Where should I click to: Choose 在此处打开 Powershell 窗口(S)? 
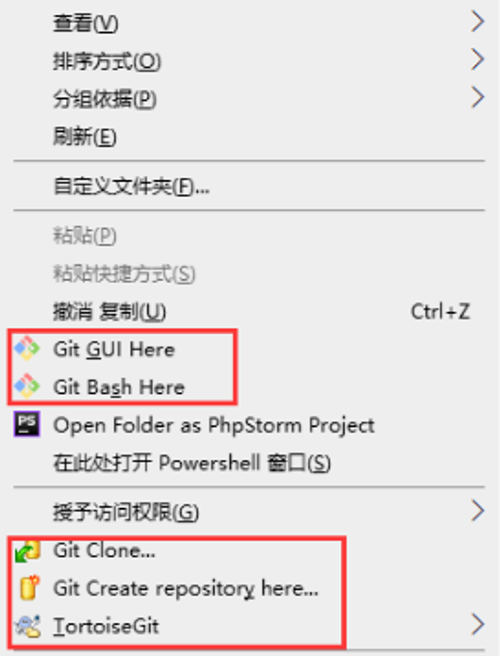(192, 463)
